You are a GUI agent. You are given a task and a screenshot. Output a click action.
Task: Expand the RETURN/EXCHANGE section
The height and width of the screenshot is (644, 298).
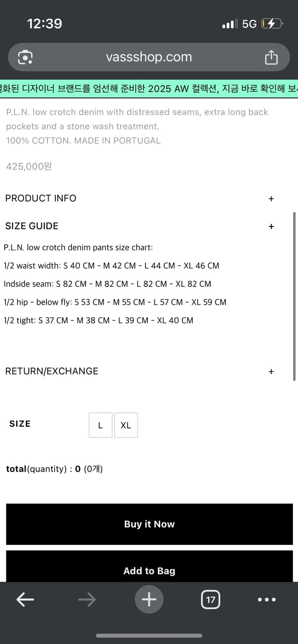point(271,371)
